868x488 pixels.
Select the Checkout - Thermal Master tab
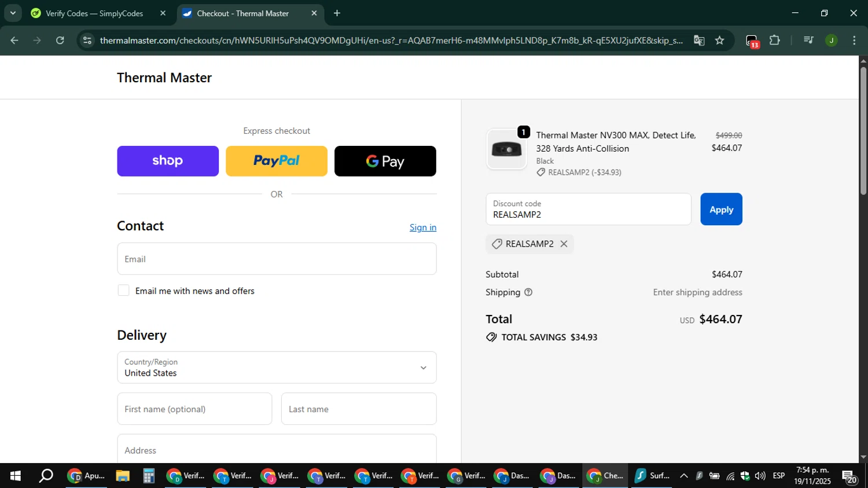pyautogui.click(x=243, y=13)
